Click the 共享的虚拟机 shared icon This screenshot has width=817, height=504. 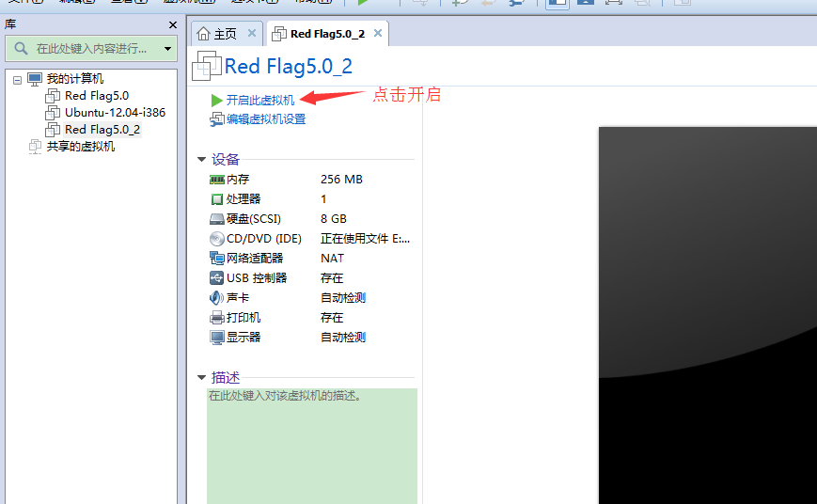point(35,147)
